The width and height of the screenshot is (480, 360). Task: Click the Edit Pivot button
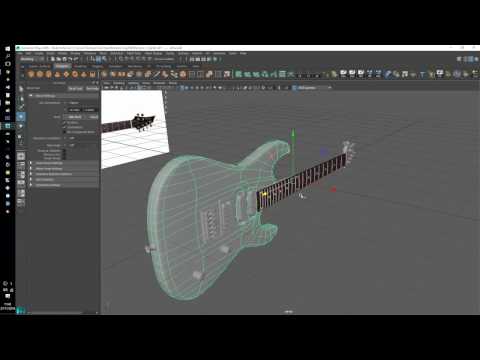point(75,117)
